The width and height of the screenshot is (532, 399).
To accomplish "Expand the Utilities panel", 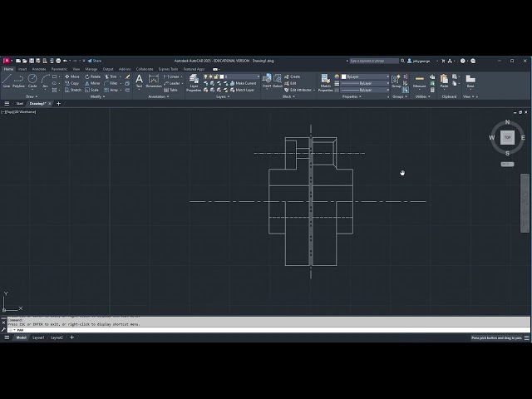I will pos(423,96).
